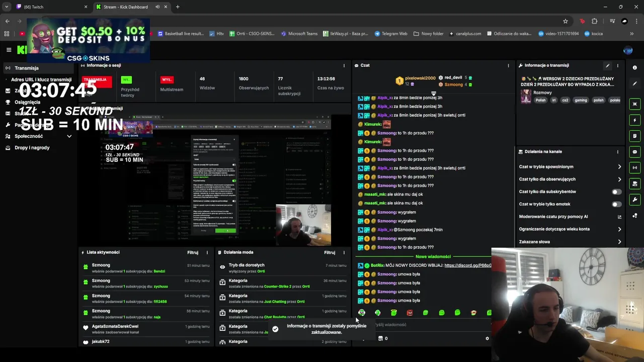
Task: Click the stream preview video
Action: click(x=215, y=180)
